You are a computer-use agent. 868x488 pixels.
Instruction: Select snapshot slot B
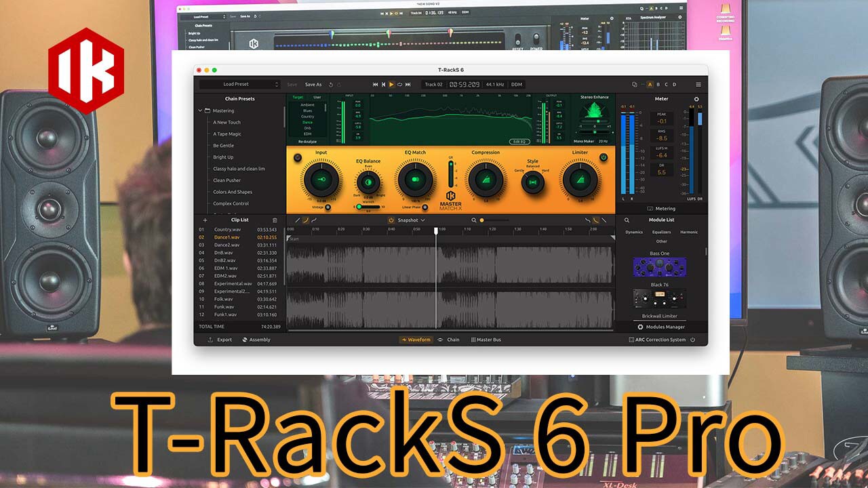[658, 85]
